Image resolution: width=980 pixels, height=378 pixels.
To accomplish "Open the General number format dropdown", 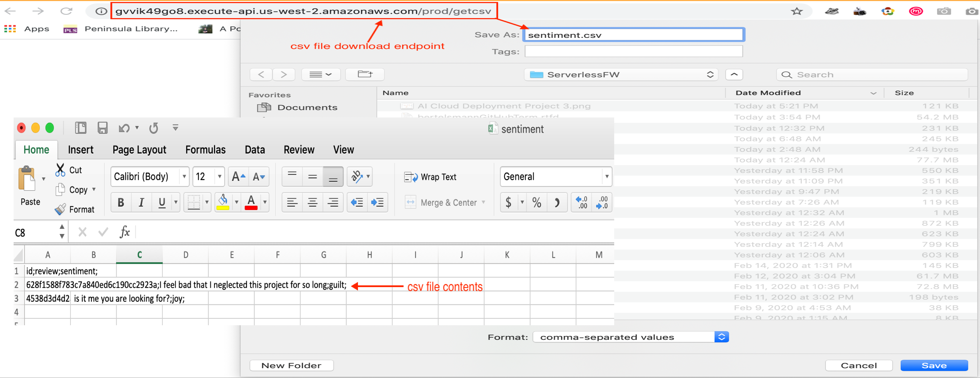I will click(606, 177).
